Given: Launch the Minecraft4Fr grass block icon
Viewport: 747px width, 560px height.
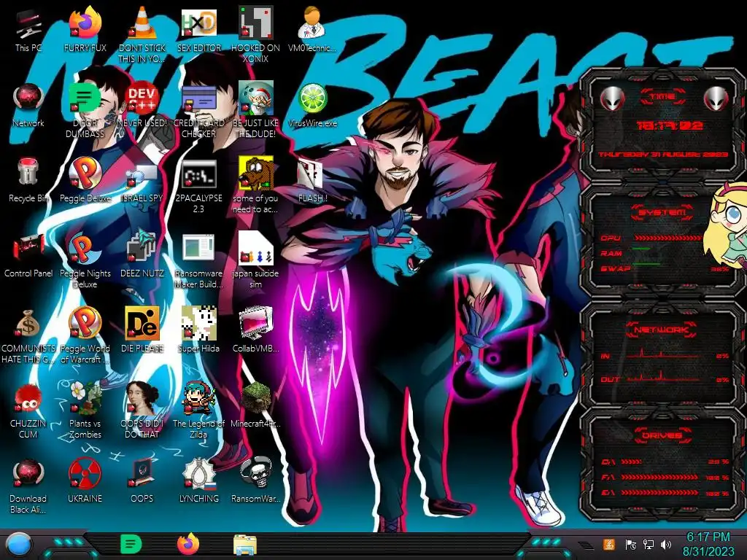Looking at the screenshot, I should 256,397.
